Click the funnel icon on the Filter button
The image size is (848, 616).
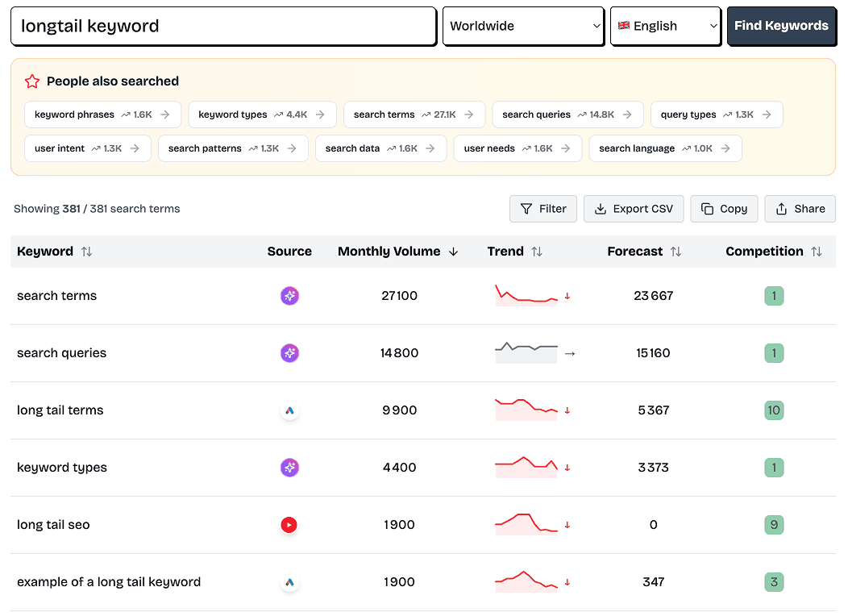[x=526, y=209]
